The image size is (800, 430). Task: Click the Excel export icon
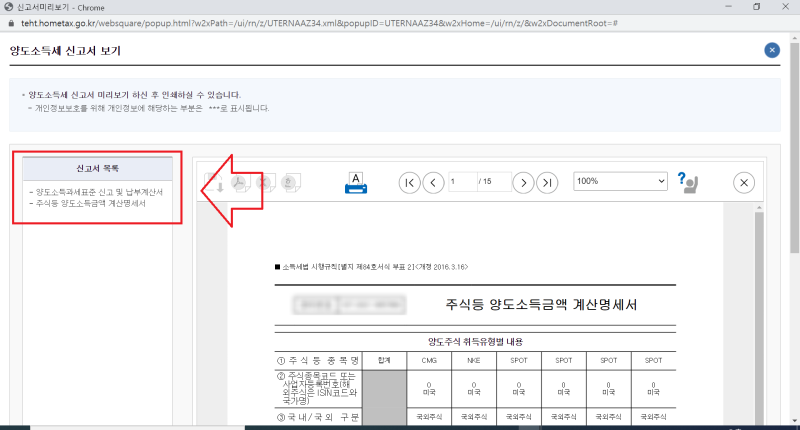coord(265,182)
